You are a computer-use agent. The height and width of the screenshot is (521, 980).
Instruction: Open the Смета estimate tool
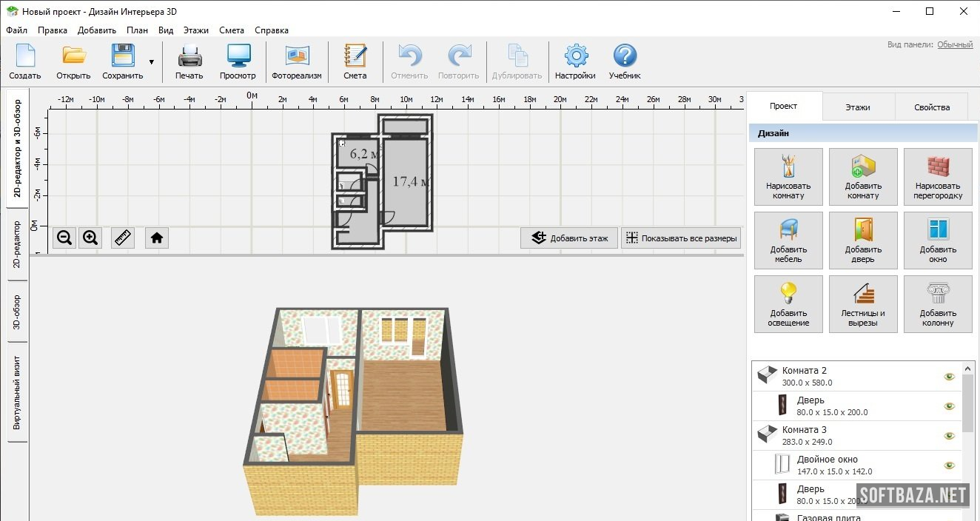(355, 56)
